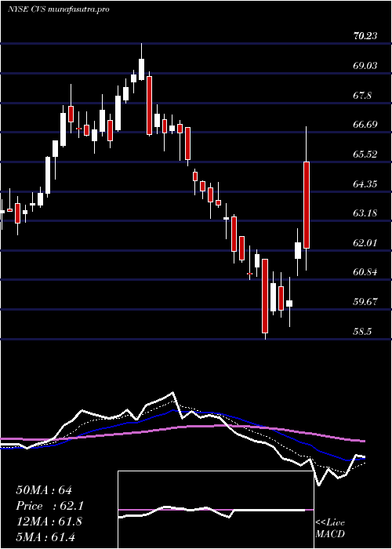This screenshot has width=392, height=549.
Task: Click the 50MA : 64 readout
Action: tap(44, 490)
